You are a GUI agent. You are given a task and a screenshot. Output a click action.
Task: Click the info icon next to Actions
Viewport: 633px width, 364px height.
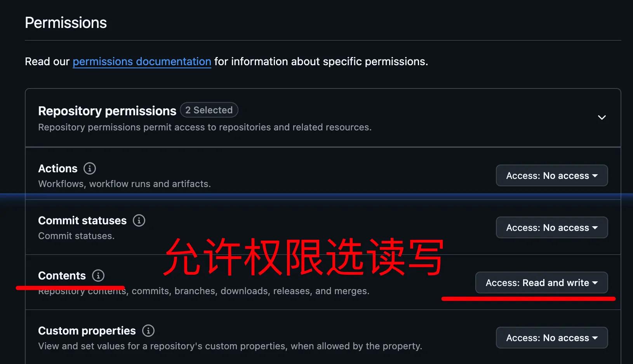click(90, 168)
